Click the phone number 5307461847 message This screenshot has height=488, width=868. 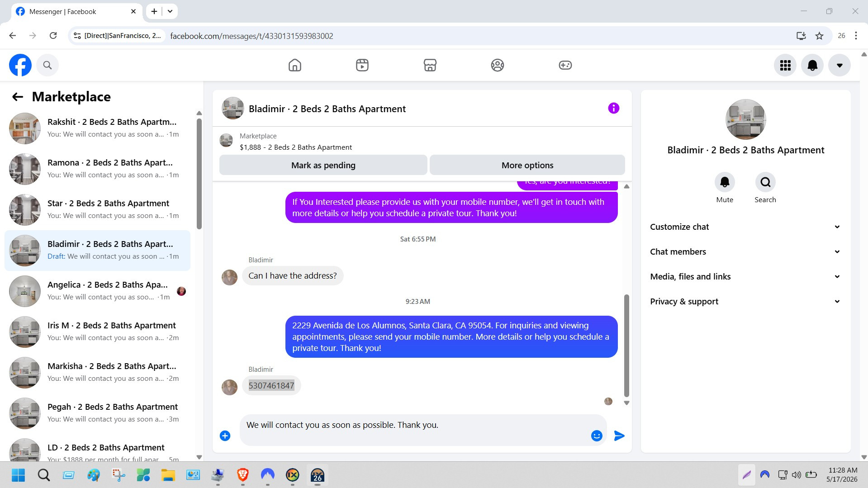pos(271,385)
